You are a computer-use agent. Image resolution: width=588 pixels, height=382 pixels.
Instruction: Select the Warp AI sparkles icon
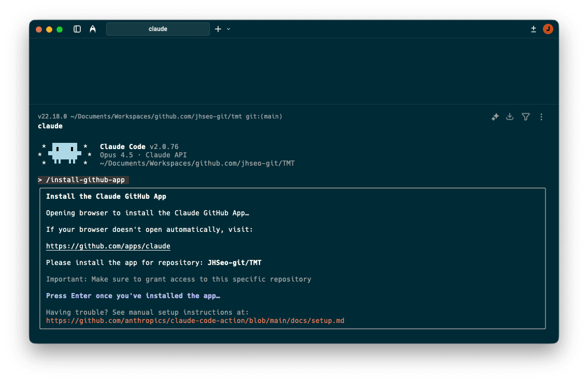(495, 117)
